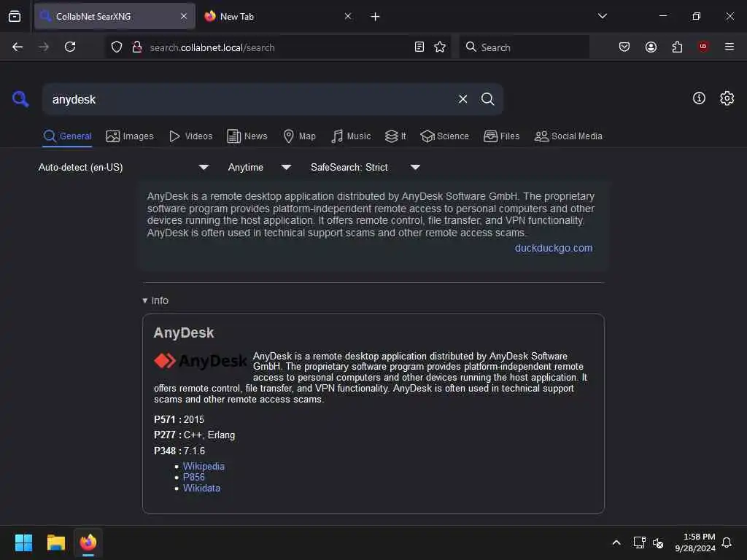Reload the current page
Image resolution: width=747 pixels, height=560 pixels.
coord(70,47)
